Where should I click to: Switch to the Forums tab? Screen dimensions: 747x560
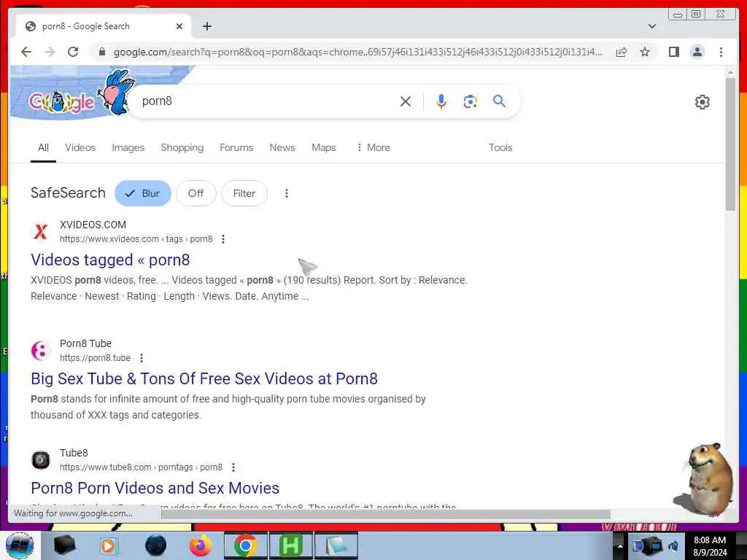point(236,147)
